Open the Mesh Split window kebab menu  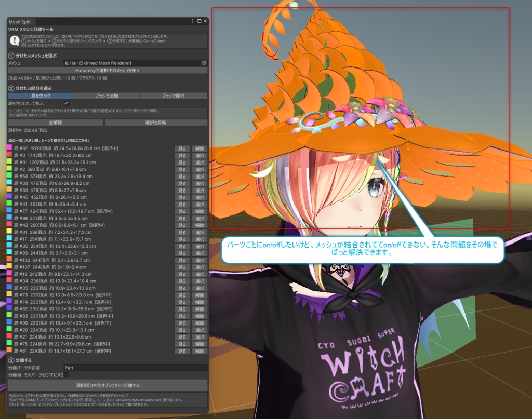click(x=193, y=21)
